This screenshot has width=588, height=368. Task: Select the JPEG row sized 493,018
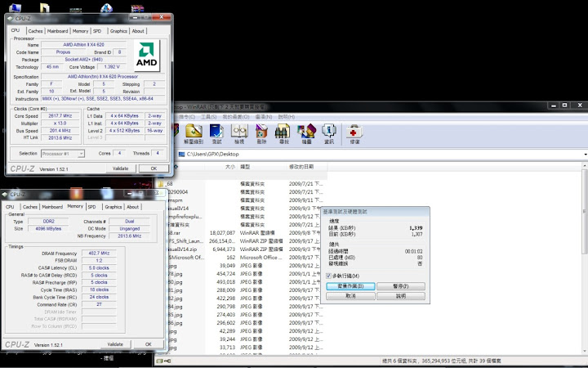(x=243, y=282)
